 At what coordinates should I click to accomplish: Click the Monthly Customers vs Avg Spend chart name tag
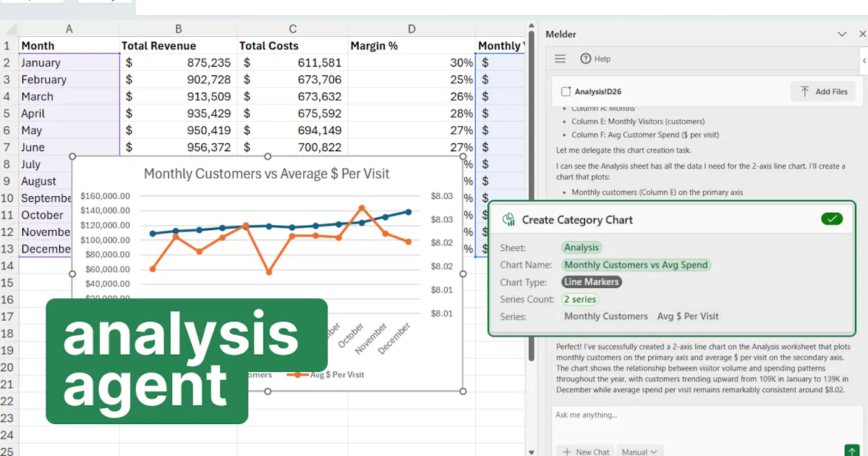[x=636, y=265]
